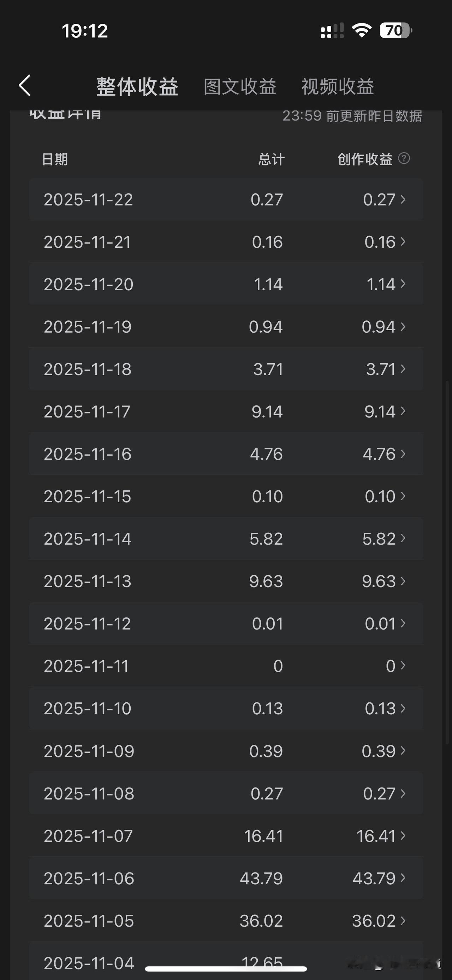Open chevron for 2025-11-13 earnings 9.63
The width and height of the screenshot is (452, 980).
403,580
